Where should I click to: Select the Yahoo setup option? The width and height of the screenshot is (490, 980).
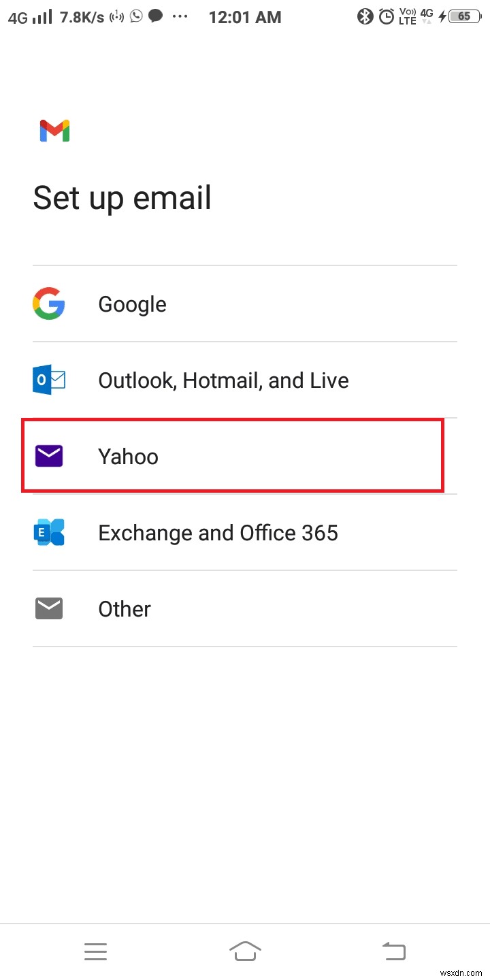[x=231, y=456]
